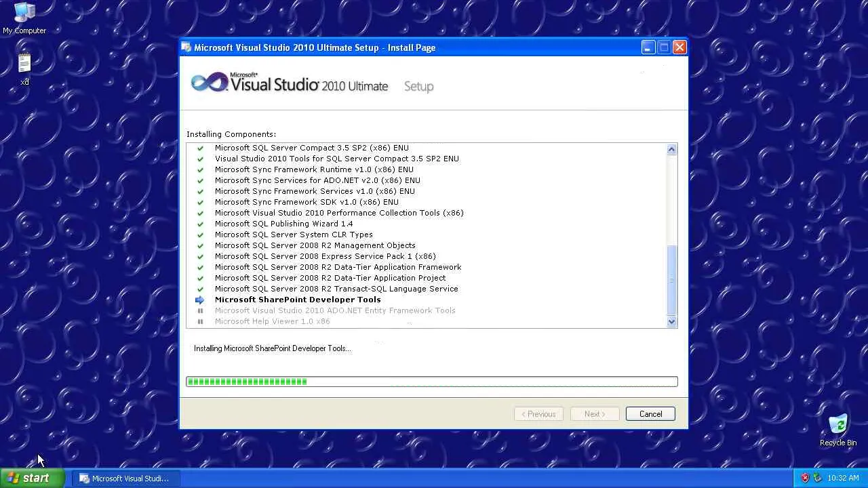Click the component list scrollbar down arrow
This screenshot has height=488, width=868.
(x=671, y=322)
